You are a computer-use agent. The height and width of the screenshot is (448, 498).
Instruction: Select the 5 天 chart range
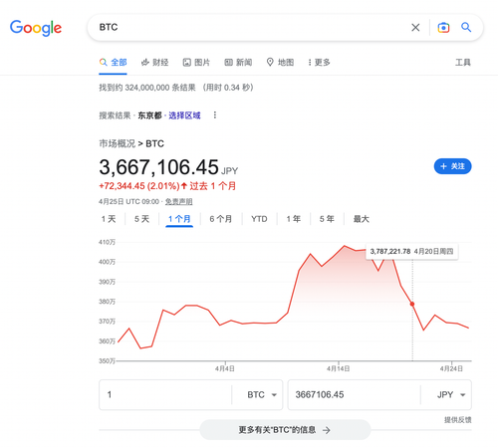(x=141, y=219)
